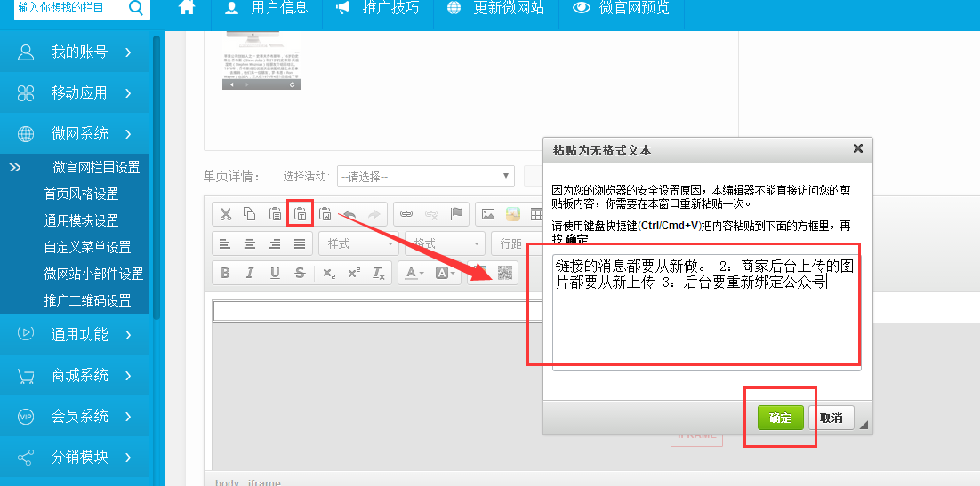Click the insert image icon
The height and width of the screenshot is (486, 980).
tap(487, 213)
